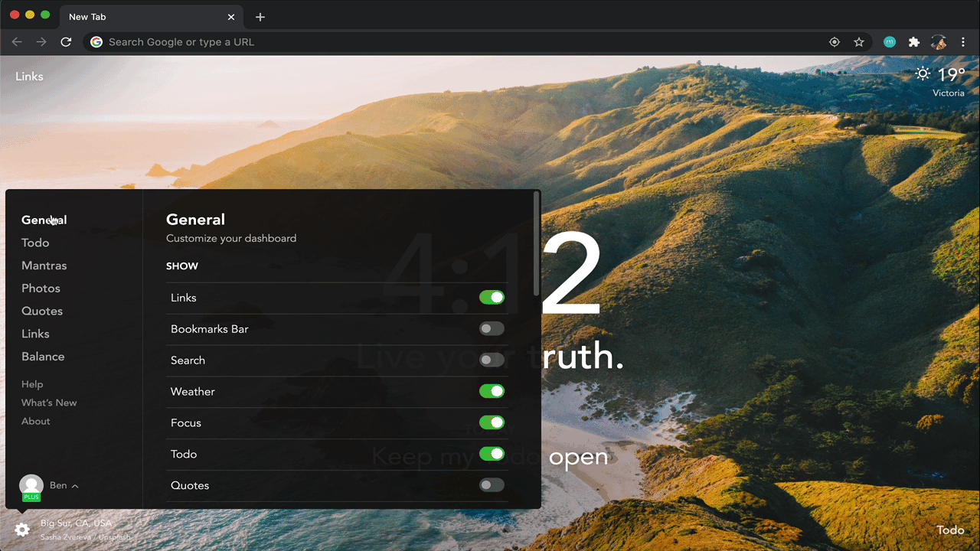Open Todo settings section
The image size is (980, 551).
35,243
